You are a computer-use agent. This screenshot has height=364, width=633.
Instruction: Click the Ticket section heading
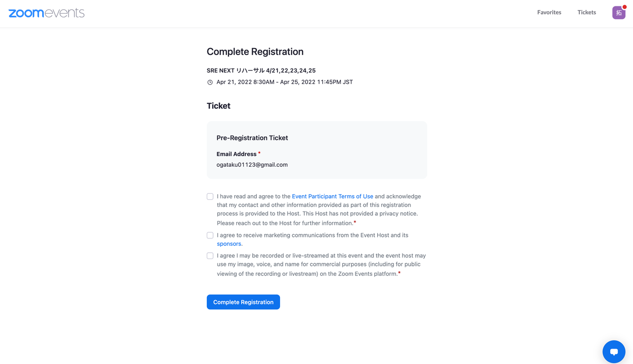pos(218,106)
